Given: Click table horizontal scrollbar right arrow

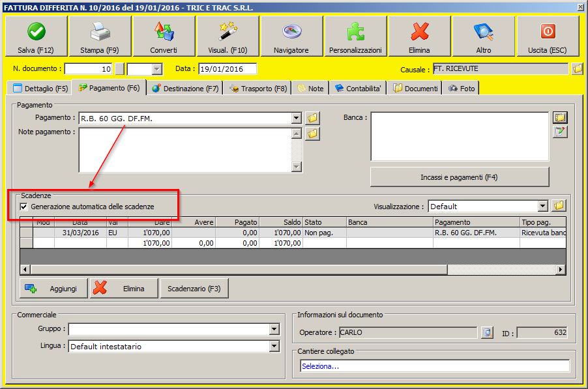Looking at the screenshot, I should click(x=561, y=270).
